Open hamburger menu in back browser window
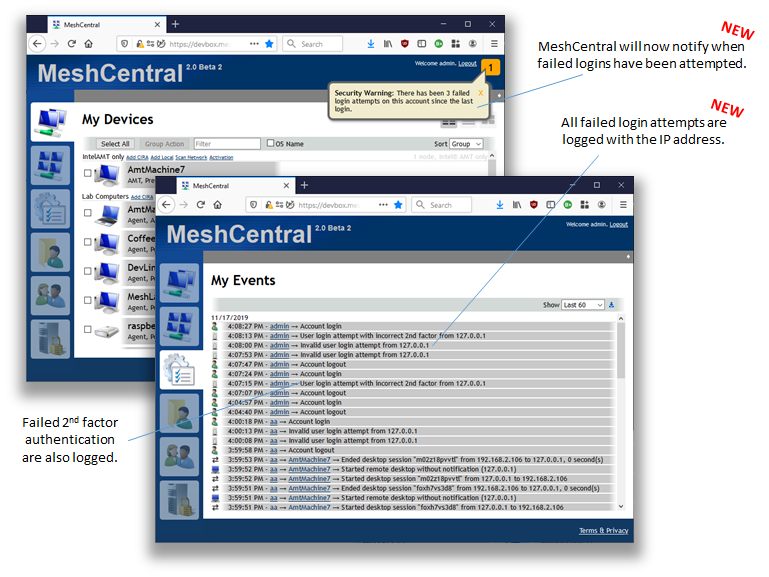The height and width of the screenshot is (577, 769). tap(494, 44)
